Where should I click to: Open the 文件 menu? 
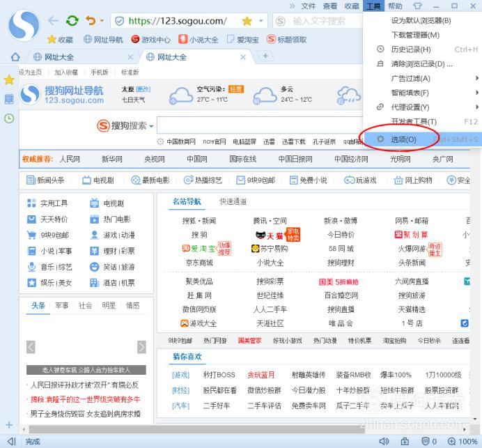click(309, 6)
